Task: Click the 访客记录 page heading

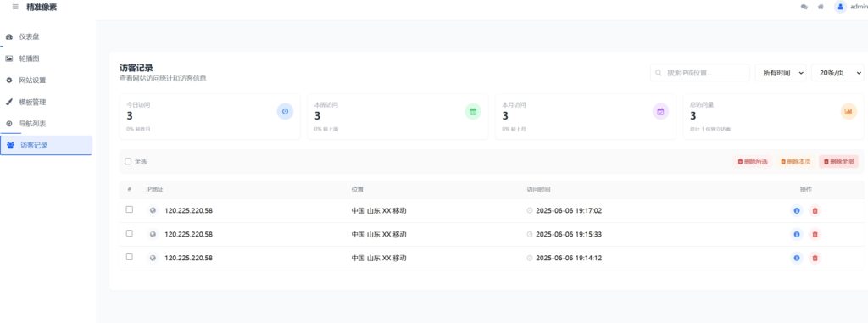Action: [136, 68]
